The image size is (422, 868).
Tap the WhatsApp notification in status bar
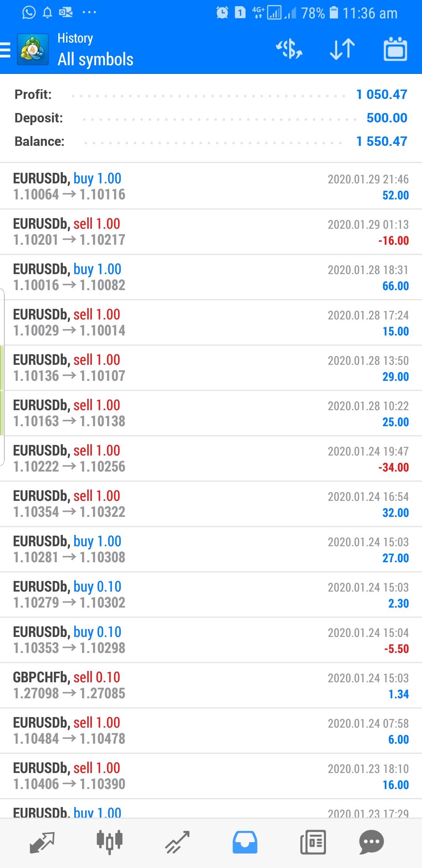pyautogui.click(x=29, y=13)
